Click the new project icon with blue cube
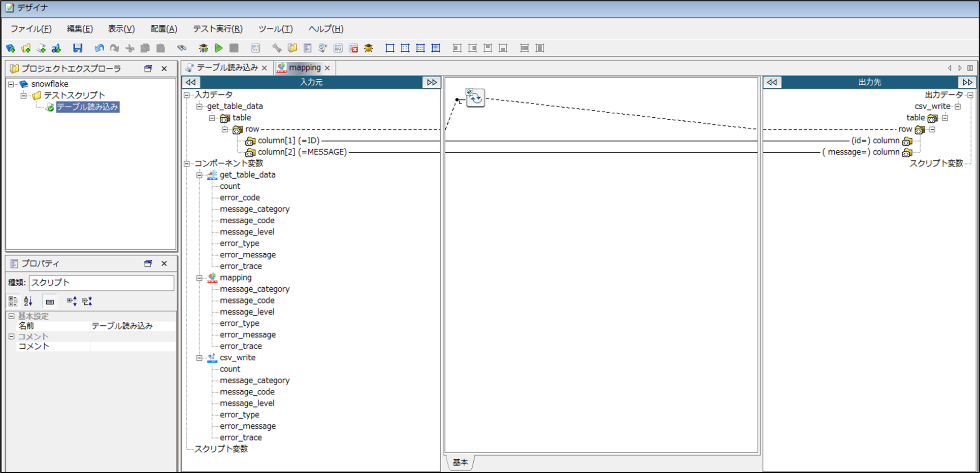The width and height of the screenshot is (980, 473). (11, 48)
